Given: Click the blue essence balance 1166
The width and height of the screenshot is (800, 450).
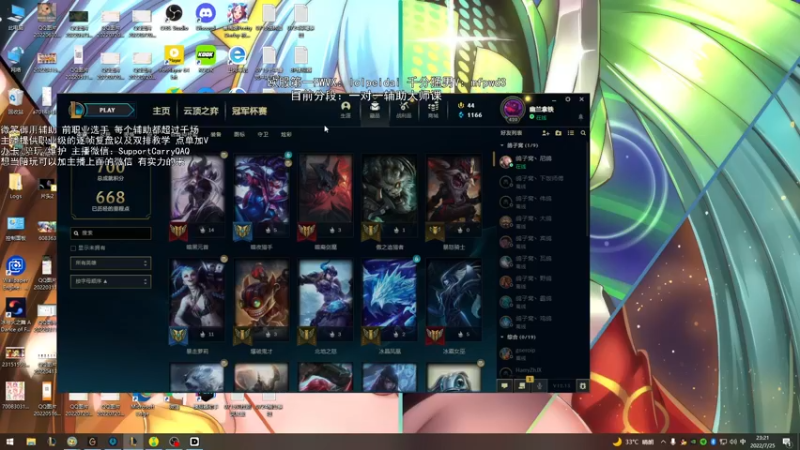Looking at the screenshot, I should pyautogui.click(x=470, y=115).
